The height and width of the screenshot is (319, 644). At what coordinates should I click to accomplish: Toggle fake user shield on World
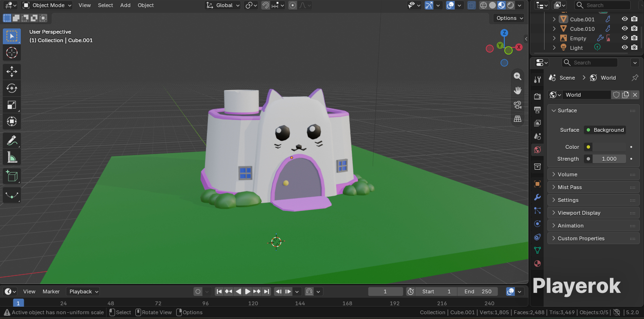pos(616,95)
